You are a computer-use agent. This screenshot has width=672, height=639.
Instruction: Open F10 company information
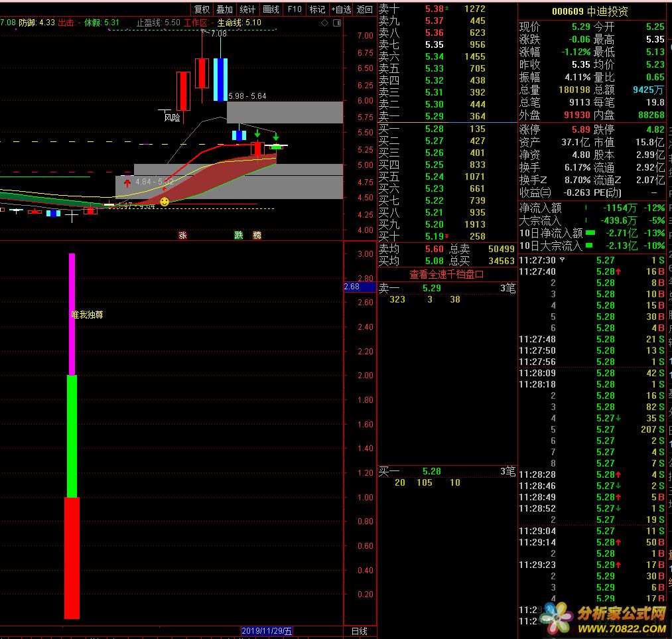(x=295, y=9)
